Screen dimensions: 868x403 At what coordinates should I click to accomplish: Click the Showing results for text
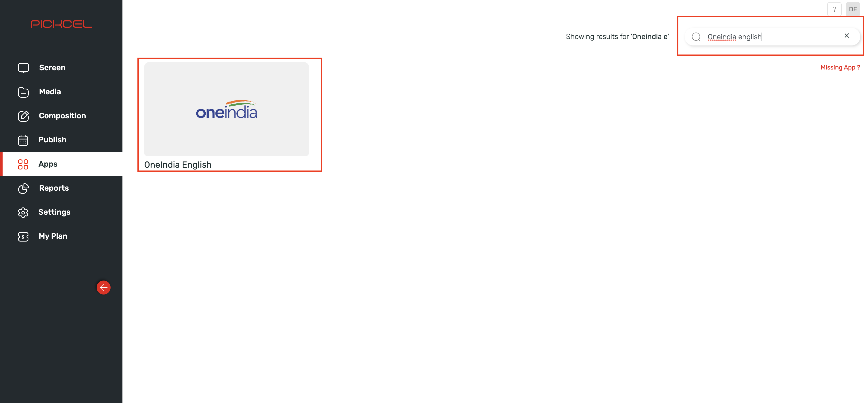tap(617, 37)
